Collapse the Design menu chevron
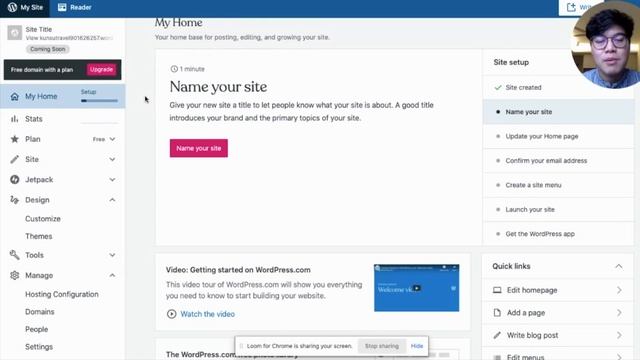Screen dimensions: 640x360 (112, 200)
